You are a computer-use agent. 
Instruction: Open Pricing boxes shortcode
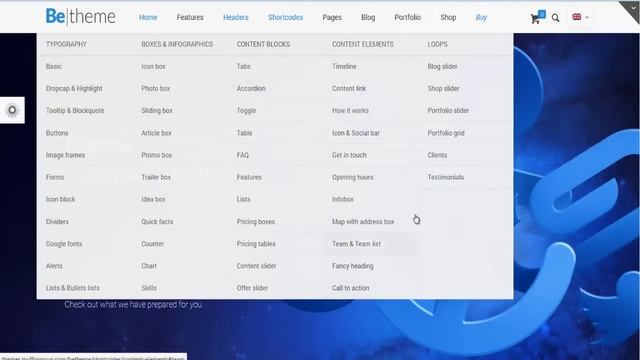coord(256,222)
